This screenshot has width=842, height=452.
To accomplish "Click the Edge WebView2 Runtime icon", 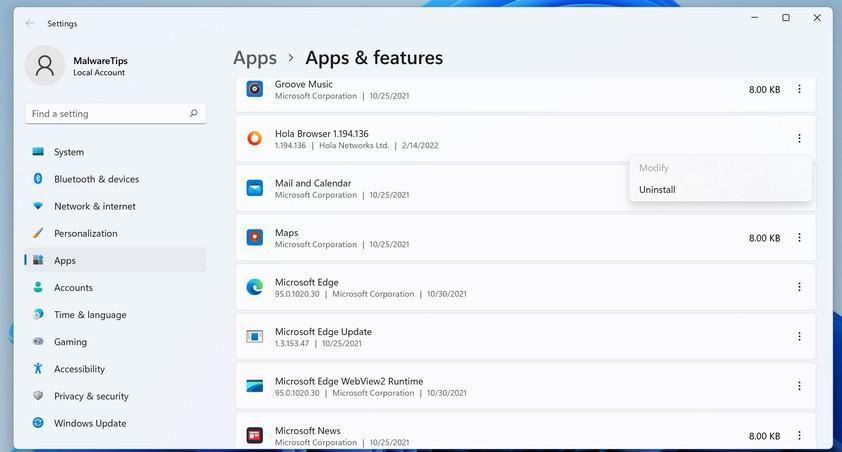I will click(255, 386).
